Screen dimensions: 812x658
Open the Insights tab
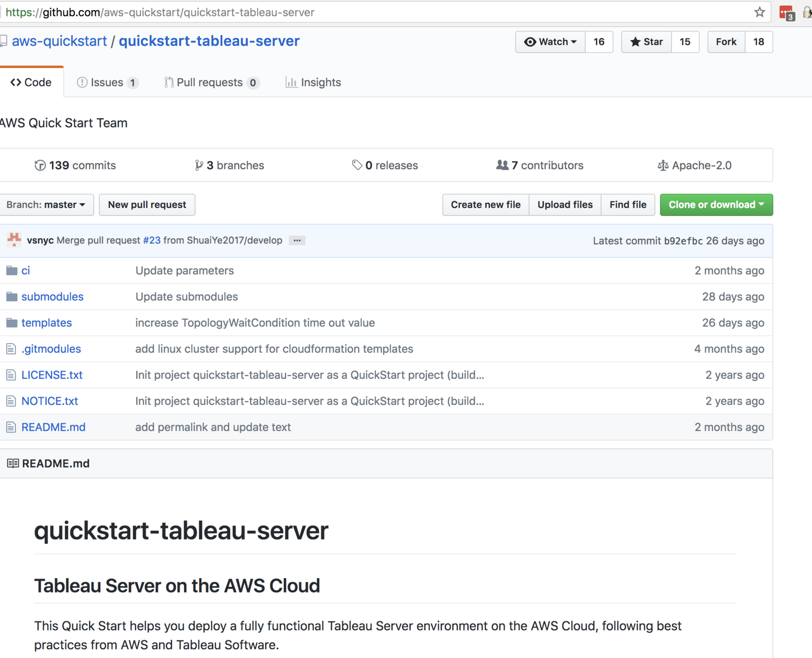[313, 82]
